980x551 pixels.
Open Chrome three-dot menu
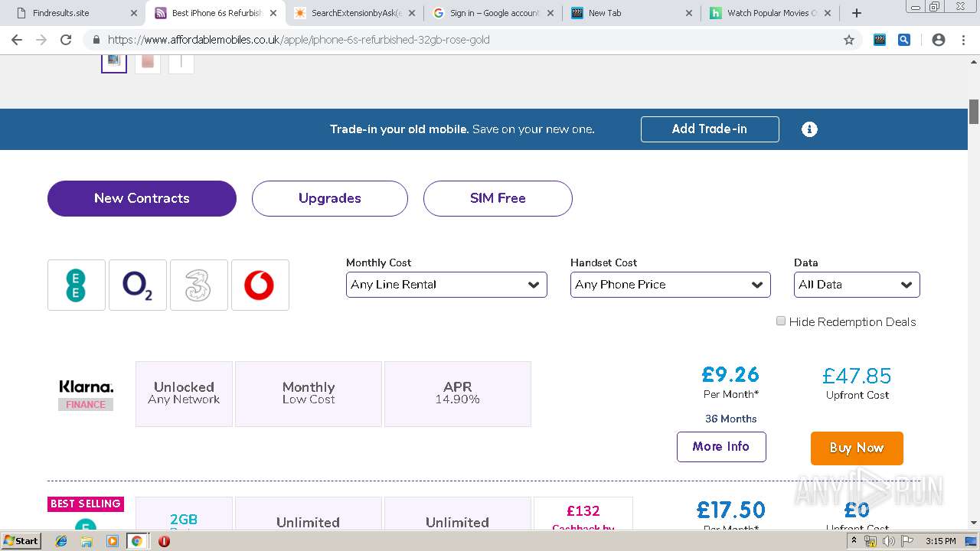[x=963, y=40]
